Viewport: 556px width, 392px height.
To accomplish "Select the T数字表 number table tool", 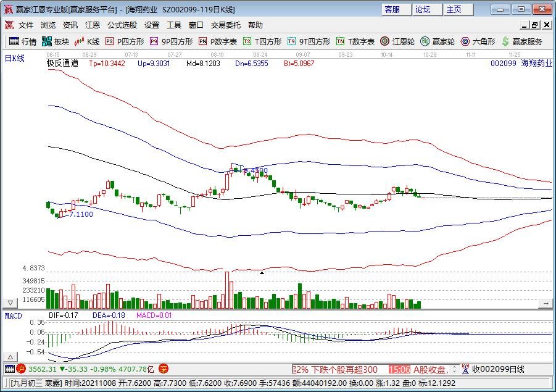I will (355, 41).
